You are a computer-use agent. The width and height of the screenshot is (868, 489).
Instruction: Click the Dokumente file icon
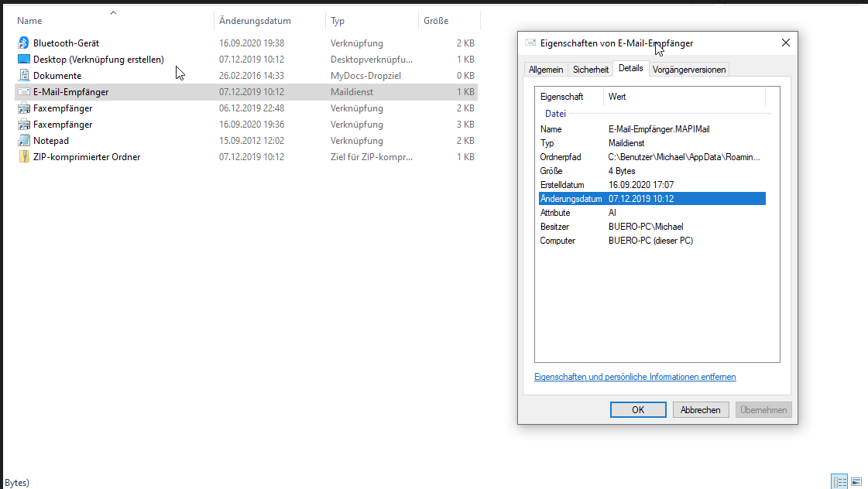(x=23, y=75)
